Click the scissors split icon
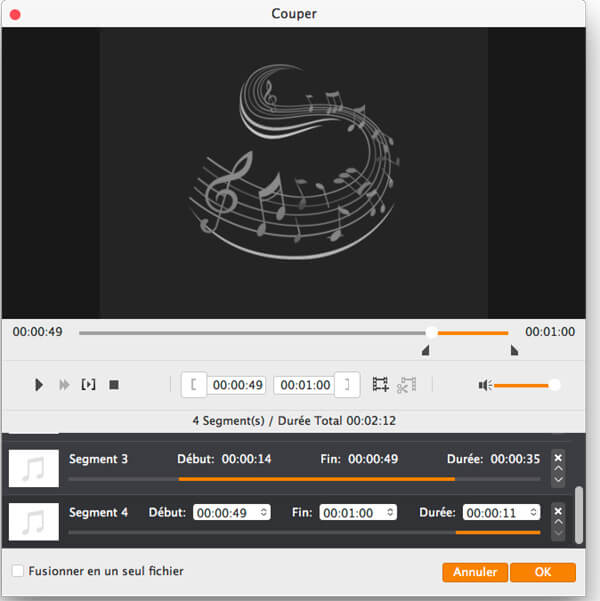 406,385
